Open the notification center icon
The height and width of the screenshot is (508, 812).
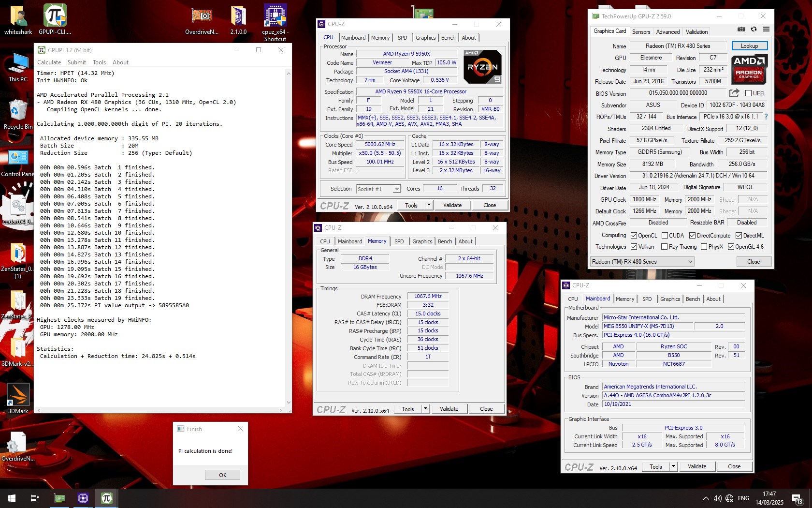797,498
